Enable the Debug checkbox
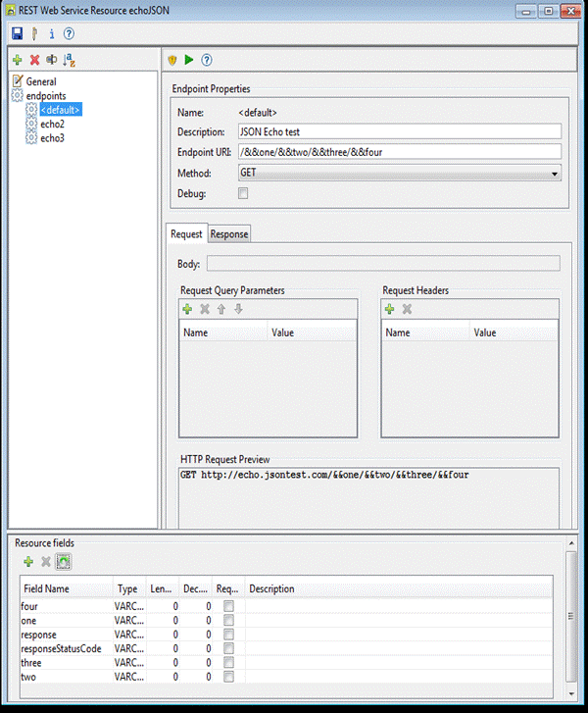 [243, 194]
